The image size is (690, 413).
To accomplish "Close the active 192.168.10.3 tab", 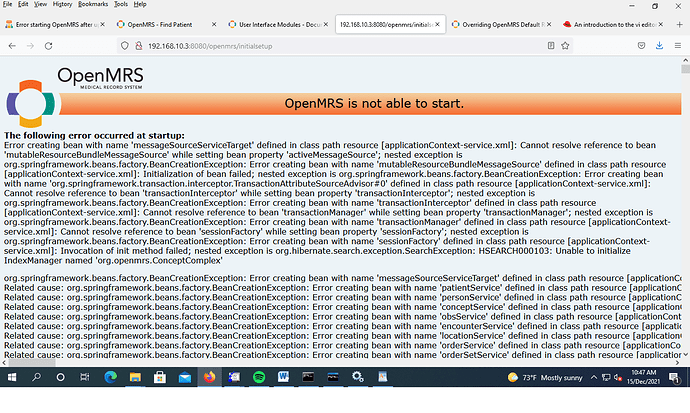I will pyautogui.click(x=437, y=24).
